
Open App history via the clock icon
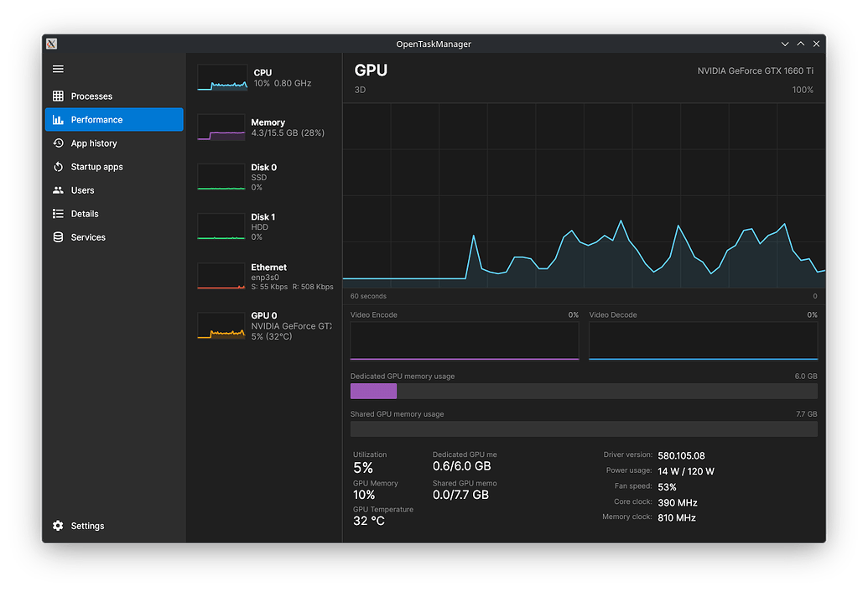58,143
